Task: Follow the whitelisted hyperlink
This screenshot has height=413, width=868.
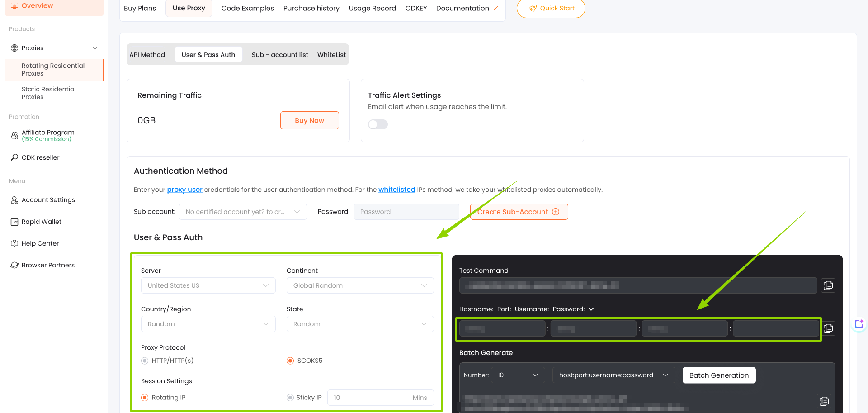Action: click(396, 190)
